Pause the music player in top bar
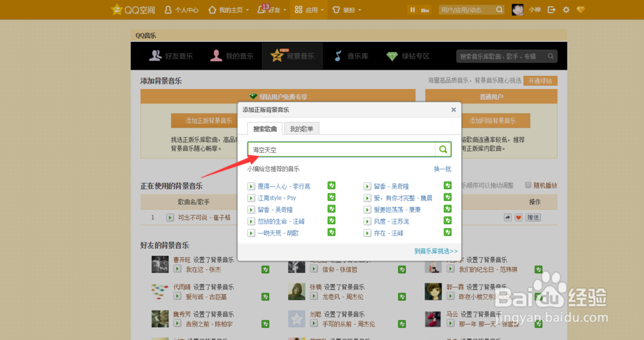The height and width of the screenshot is (340, 644). tap(412, 10)
